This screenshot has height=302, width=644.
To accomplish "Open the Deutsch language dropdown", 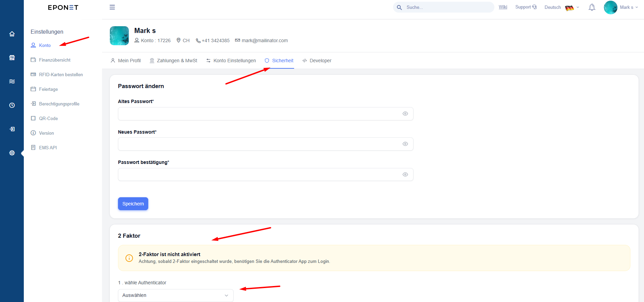I will (562, 7).
